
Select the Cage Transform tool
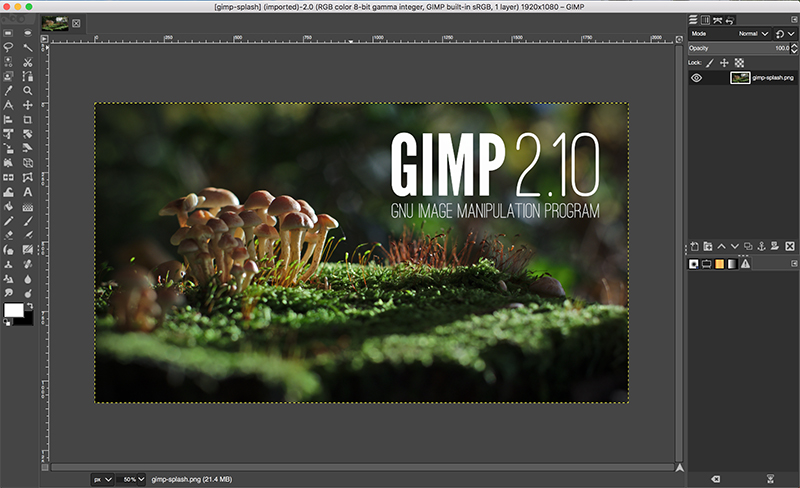(x=28, y=177)
